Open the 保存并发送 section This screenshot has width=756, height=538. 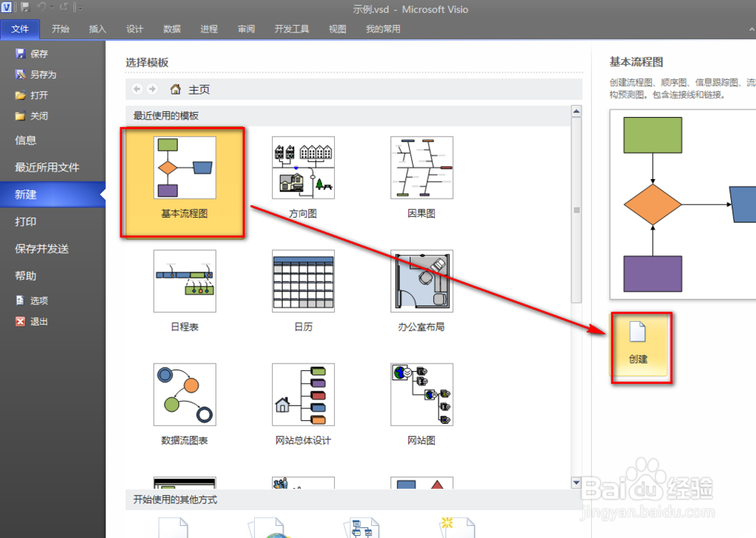[42, 249]
